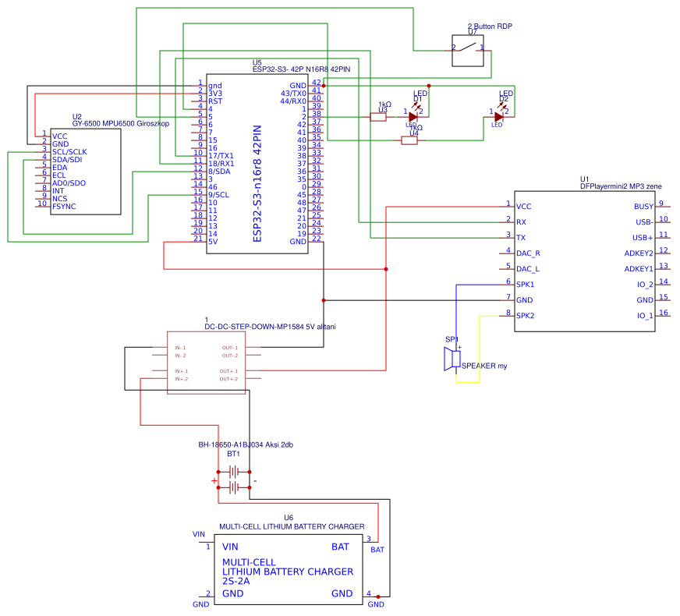Click the SPK2 pin label
680x616 pixels.
click(525, 316)
